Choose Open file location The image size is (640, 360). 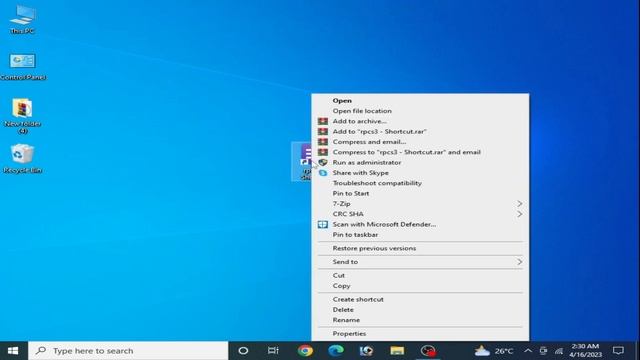pyautogui.click(x=420, y=111)
